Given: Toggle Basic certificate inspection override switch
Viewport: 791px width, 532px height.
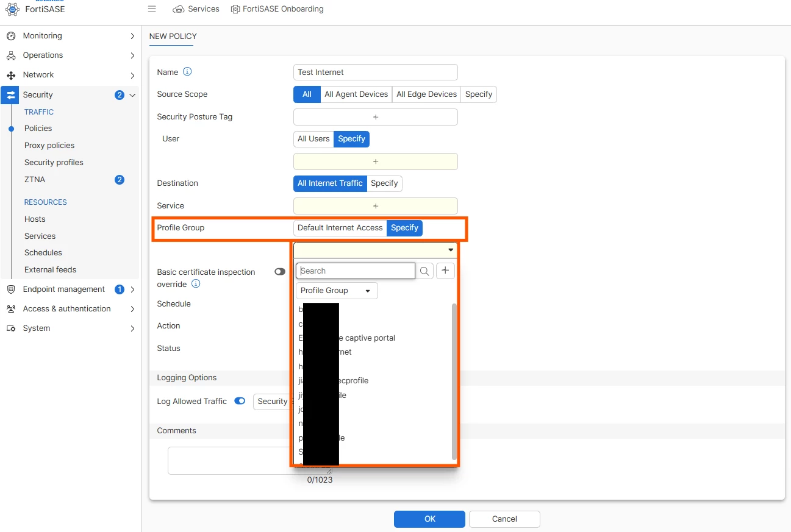Looking at the screenshot, I should (x=280, y=272).
